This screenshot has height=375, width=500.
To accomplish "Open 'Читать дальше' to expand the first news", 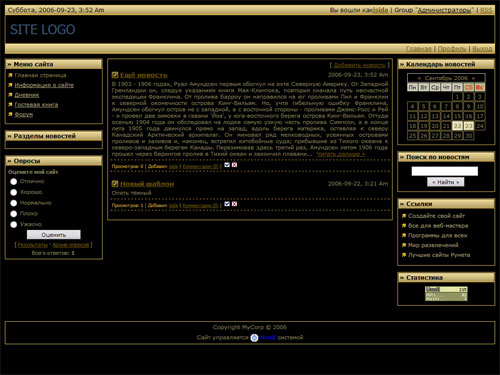I will [x=341, y=154].
